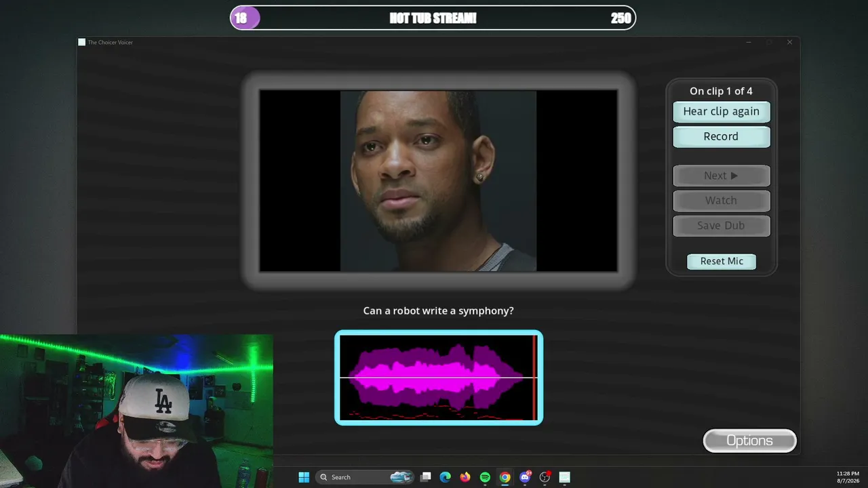The width and height of the screenshot is (868, 488).
Task: Click the webcam overlay feed
Action: point(136,411)
